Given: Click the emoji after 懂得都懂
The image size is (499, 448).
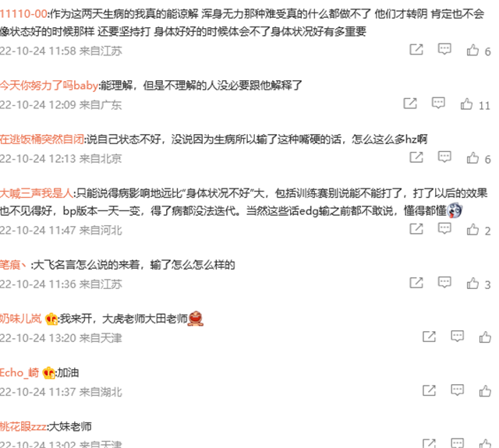Looking at the screenshot, I should (455, 211).
